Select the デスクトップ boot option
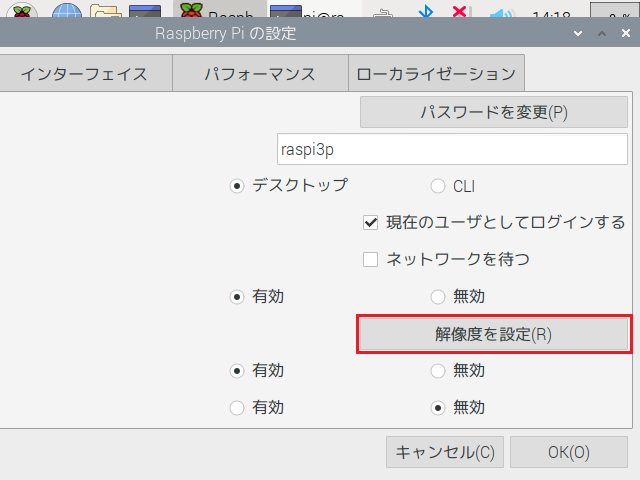 click(238, 185)
